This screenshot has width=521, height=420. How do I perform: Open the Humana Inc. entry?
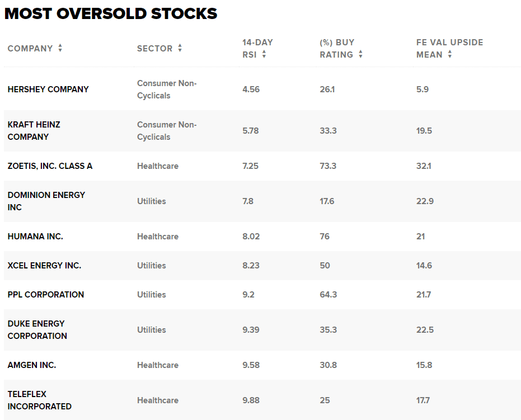click(x=35, y=237)
